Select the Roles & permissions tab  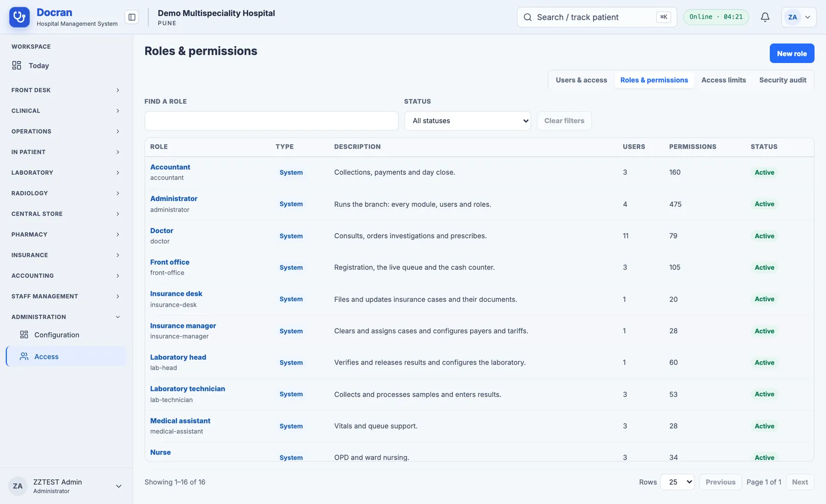[654, 80]
